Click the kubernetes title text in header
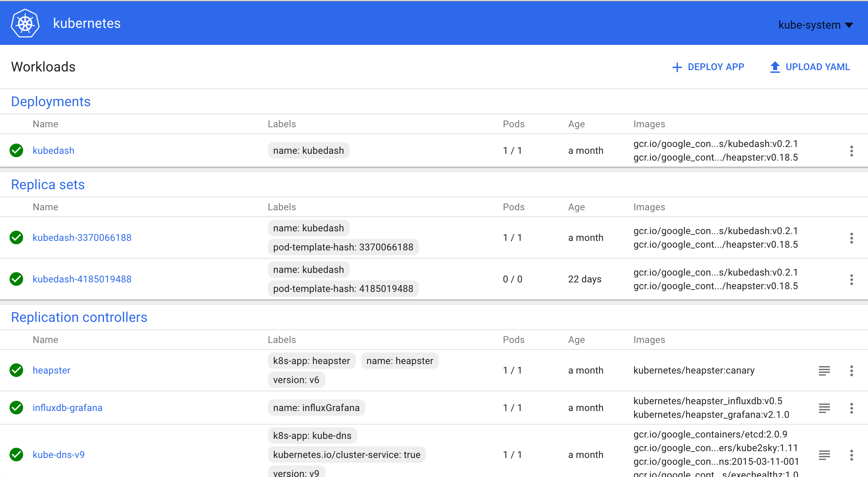The image size is (868, 477). coord(87,23)
